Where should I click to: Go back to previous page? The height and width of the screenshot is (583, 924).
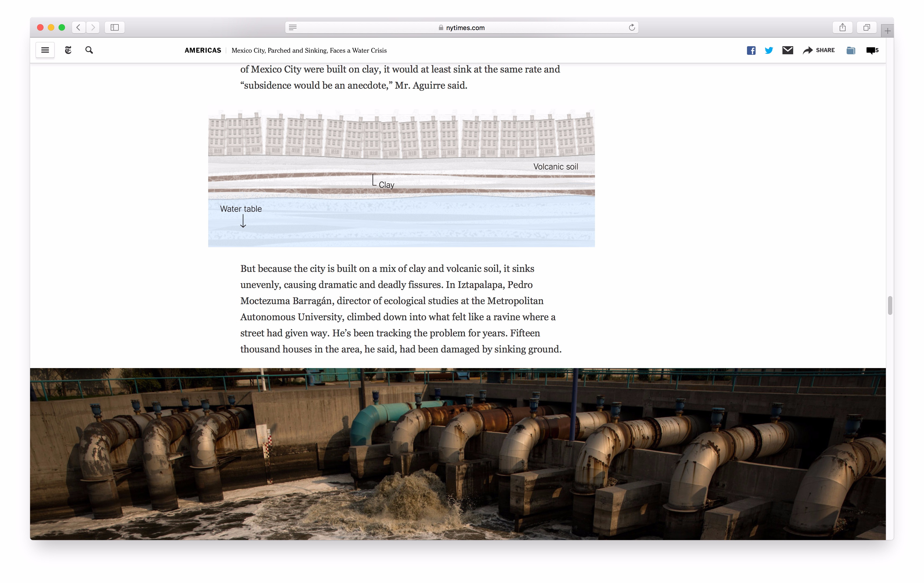pyautogui.click(x=79, y=27)
